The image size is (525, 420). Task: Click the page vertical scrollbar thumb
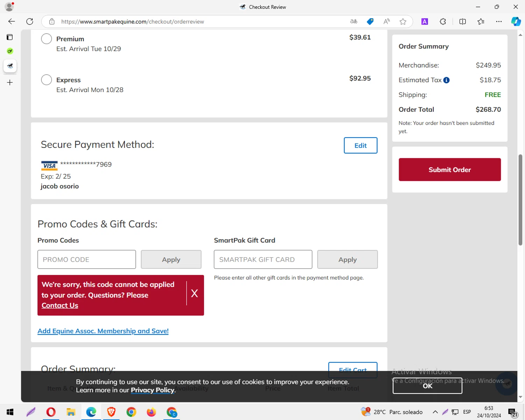(x=520, y=199)
